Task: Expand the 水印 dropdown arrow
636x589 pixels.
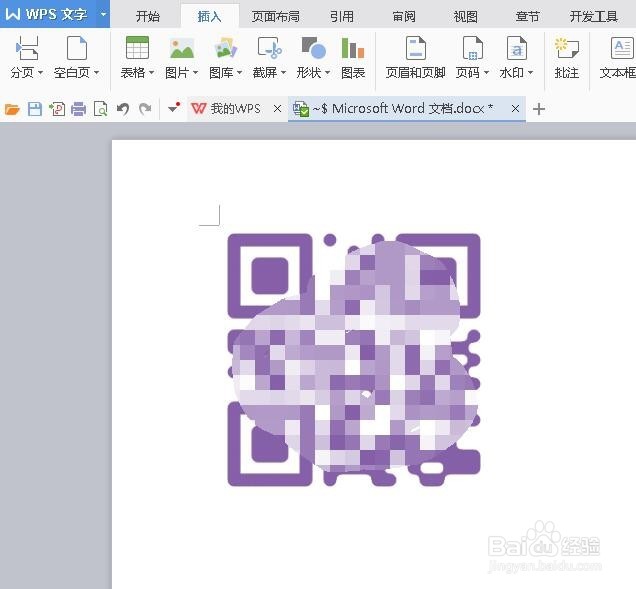Action: (x=531, y=73)
